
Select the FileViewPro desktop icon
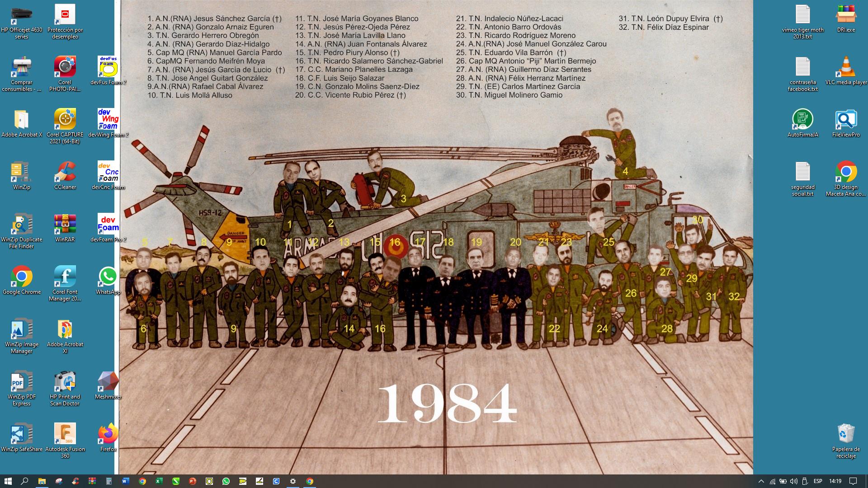coord(846,120)
